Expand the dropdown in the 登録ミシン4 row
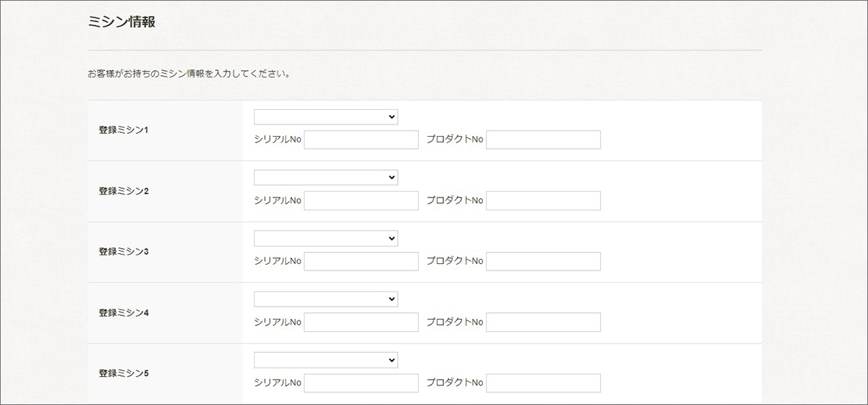Viewport: 868px width, 405px height. point(325,299)
